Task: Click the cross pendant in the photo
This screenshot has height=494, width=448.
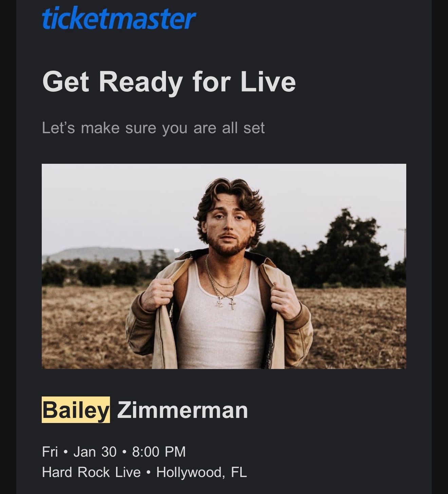Action: point(232,303)
